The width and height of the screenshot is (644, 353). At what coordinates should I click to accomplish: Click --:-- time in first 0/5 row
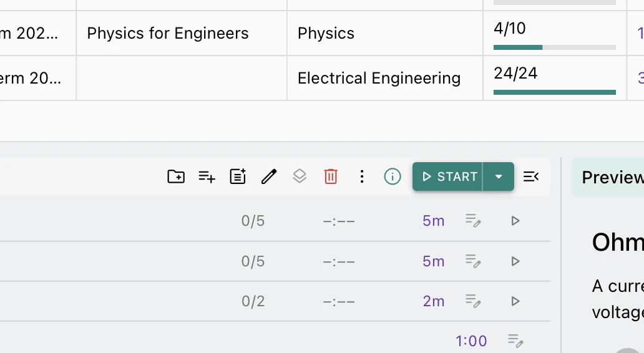(x=339, y=221)
